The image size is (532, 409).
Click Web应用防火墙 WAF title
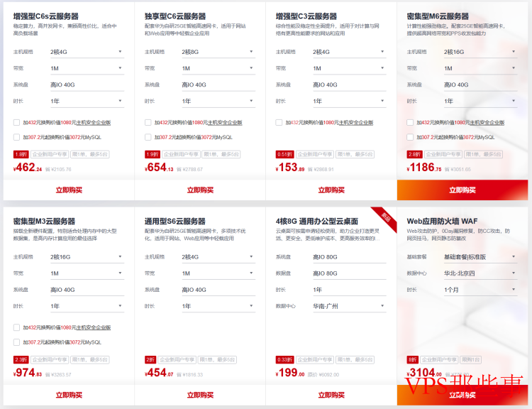(442, 222)
